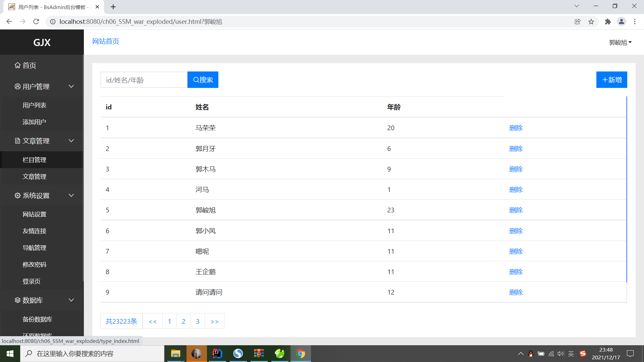
Task: Click the id/姓名/年龄 search input field
Action: pyautogui.click(x=144, y=80)
